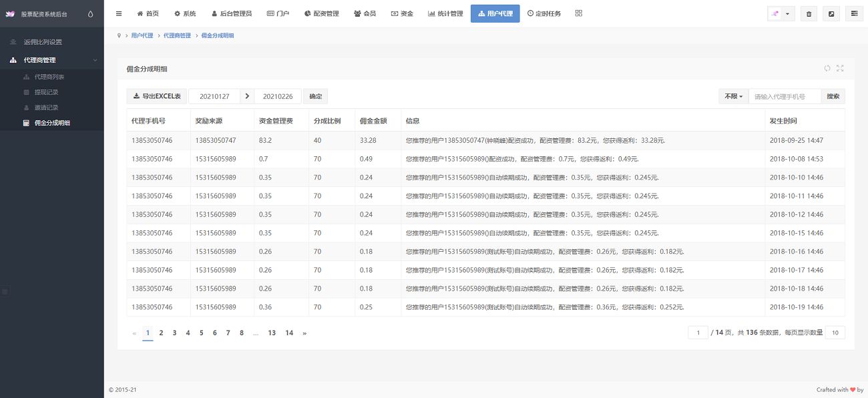The image size is (868, 398).
Task: Toggle the sidebar with the hamburger icon
Action: tap(119, 13)
